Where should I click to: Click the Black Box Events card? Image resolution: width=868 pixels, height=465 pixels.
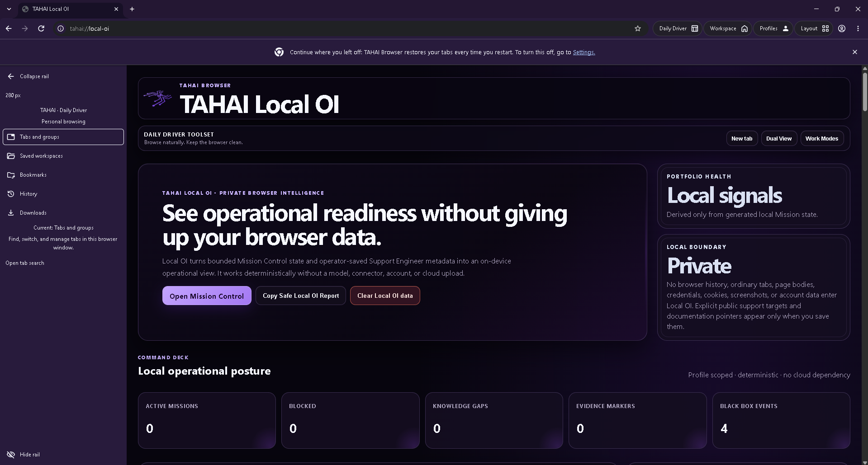pyautogui.click(x=781, y=420)
